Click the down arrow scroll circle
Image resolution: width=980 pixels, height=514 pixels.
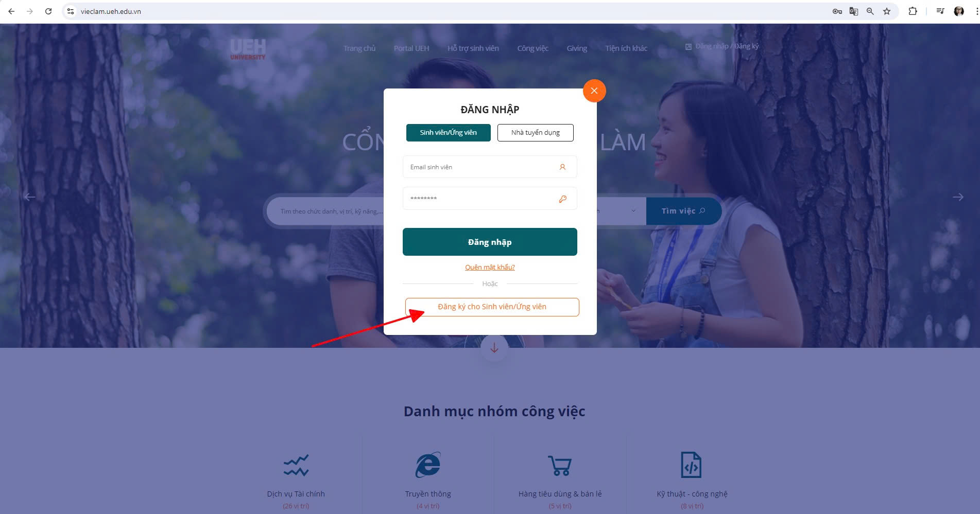coord(494,348)
